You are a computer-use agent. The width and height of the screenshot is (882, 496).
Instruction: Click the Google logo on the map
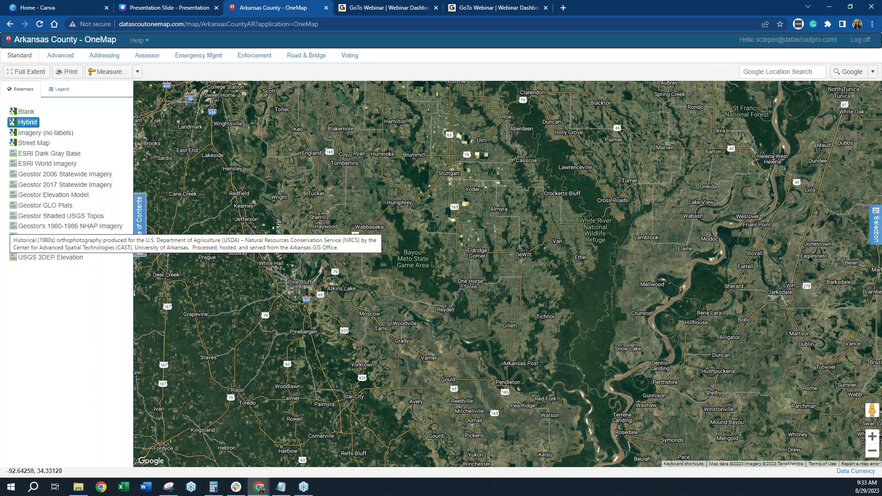click(151, 461)
